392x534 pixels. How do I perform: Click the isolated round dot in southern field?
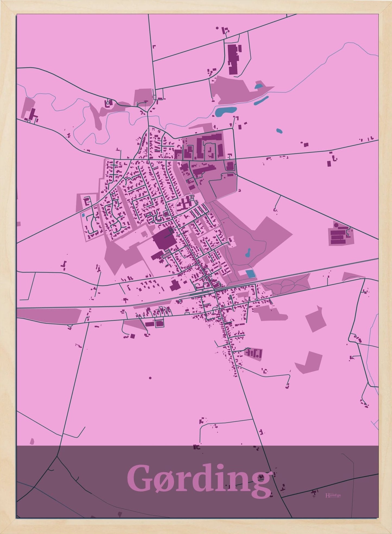(150, 378)
